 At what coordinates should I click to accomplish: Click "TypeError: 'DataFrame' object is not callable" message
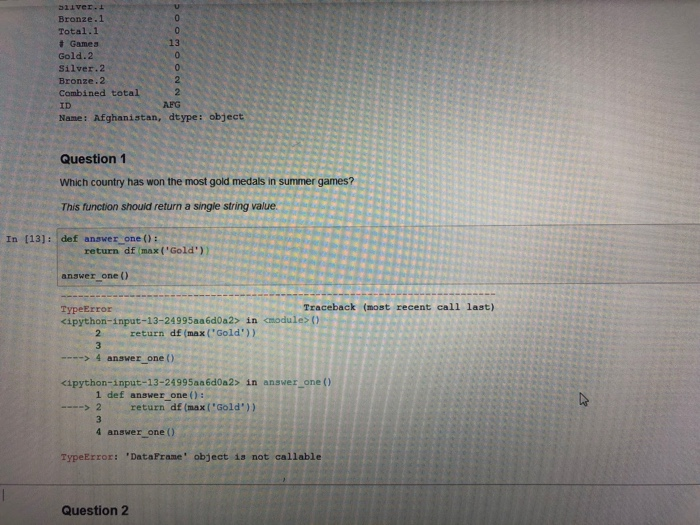tap(191, 457)
